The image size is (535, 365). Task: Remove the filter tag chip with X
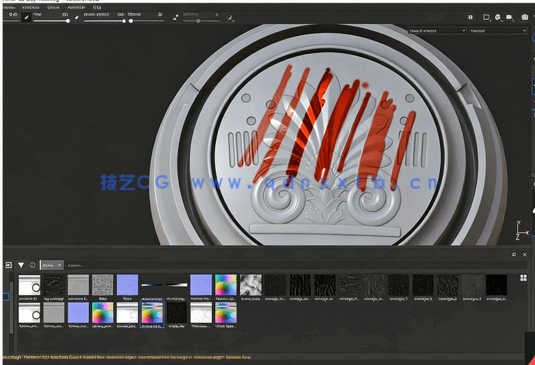coord(59,265)
